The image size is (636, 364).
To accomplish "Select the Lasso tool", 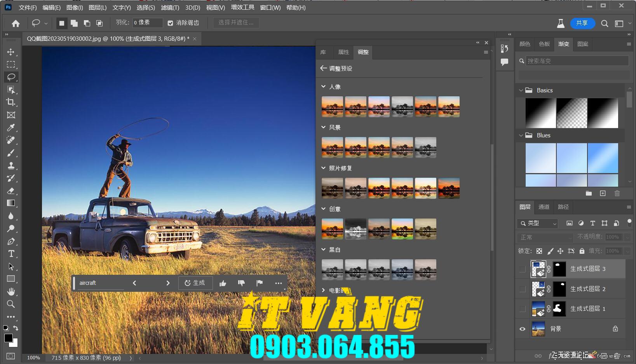I will (11, 77).
